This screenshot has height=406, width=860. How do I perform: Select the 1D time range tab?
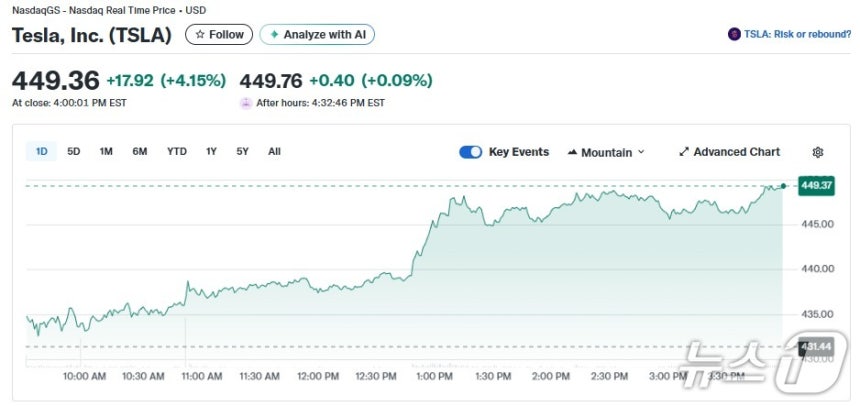click(x=42, y=152)
